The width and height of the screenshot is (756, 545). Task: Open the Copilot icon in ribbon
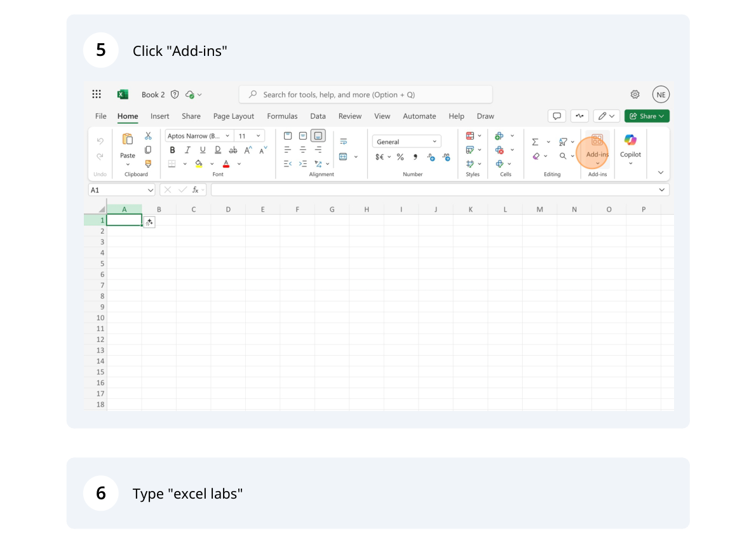pos(630,145)
